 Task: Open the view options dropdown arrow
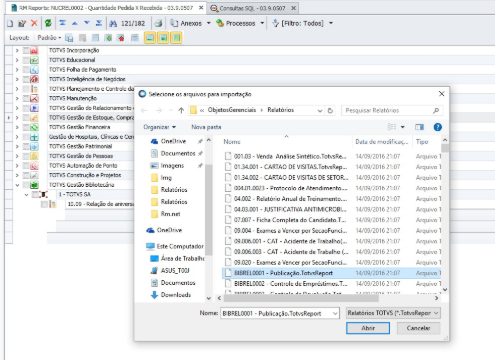[403, 127]
